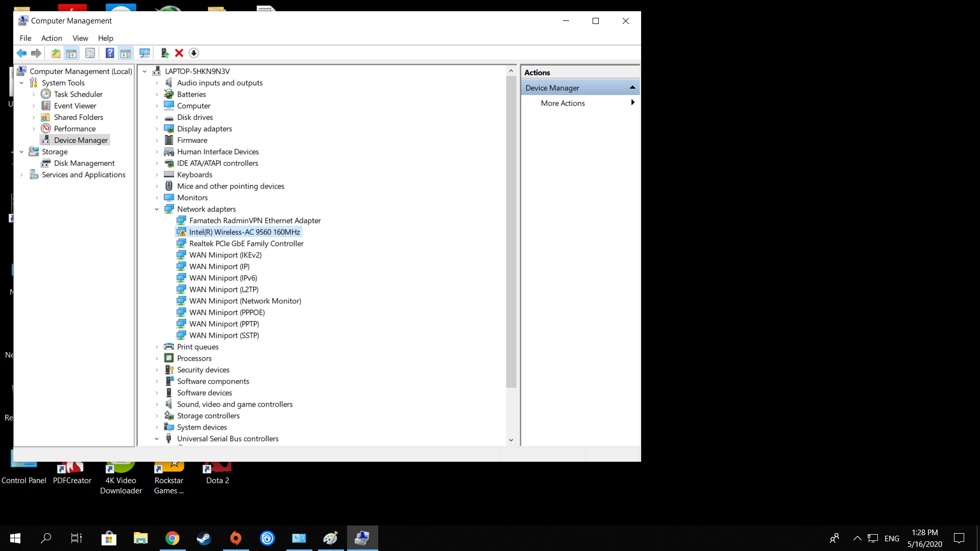Screen dimensions: 980x551
Task: Expand the Task Scheduler node
Action: point(34,94)
